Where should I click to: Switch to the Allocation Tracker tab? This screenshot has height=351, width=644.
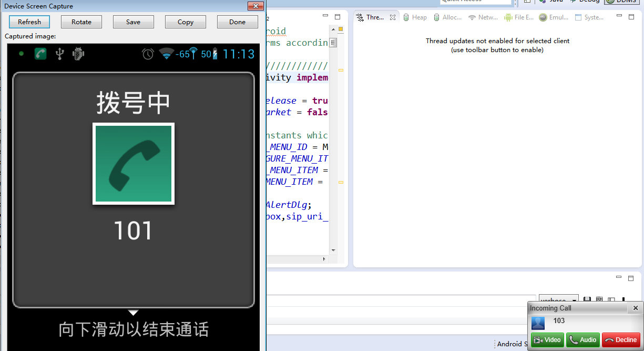coord(447,17)
